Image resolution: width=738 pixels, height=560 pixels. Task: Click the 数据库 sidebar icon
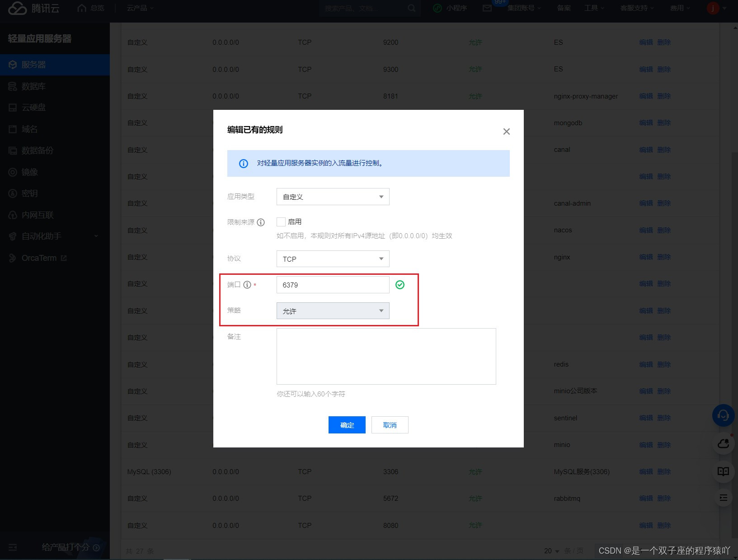pyautogui.click(x=13, y=86)
